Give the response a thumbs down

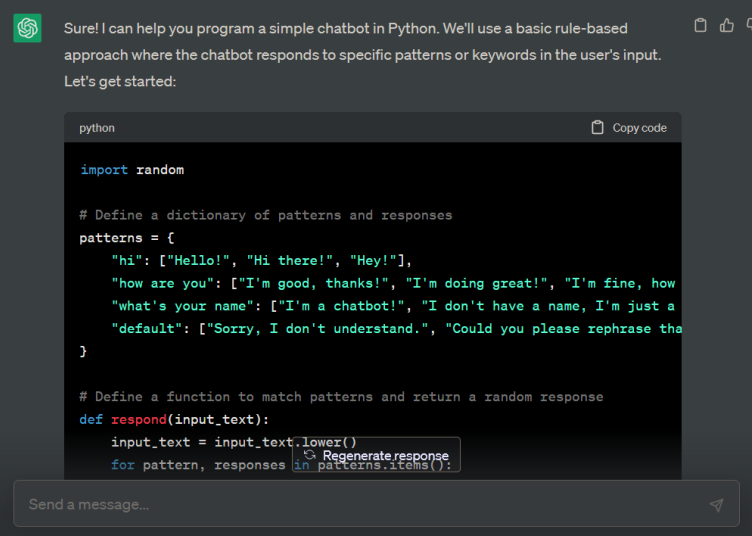[x=748, y=26]
